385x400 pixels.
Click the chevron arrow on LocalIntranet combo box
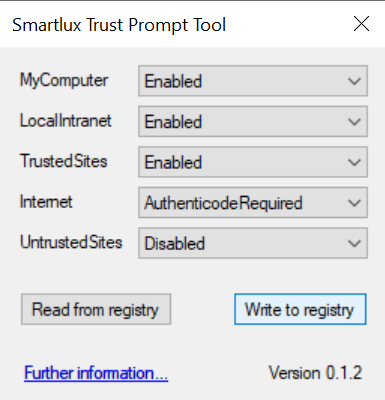pos(354,122)
